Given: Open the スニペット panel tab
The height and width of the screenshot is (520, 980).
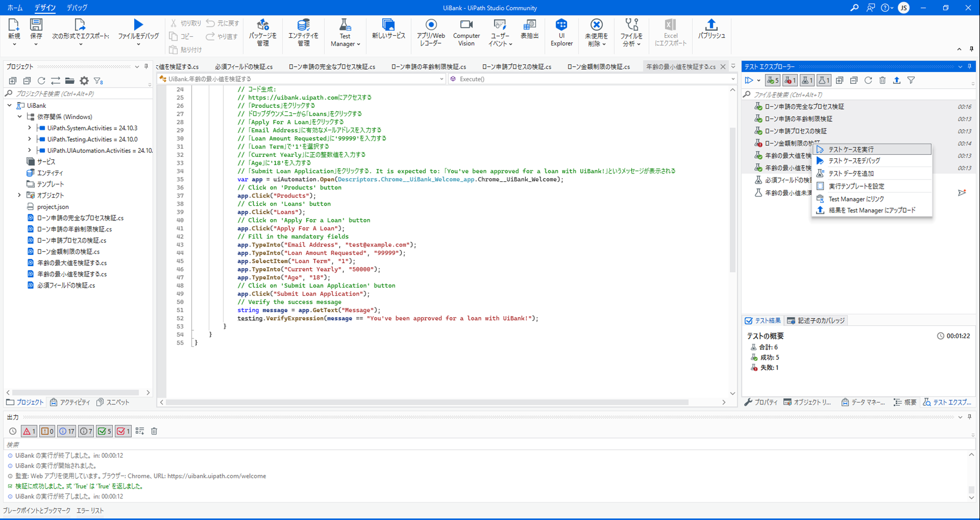Looking at the screenshot, I should tap(113, 402).
